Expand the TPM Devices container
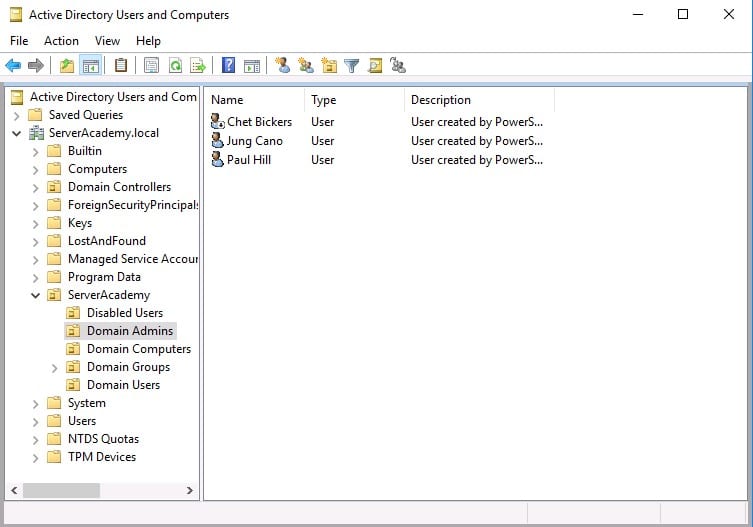The width and height of the screenshot is (753, 527). click(x=35, y=458)
